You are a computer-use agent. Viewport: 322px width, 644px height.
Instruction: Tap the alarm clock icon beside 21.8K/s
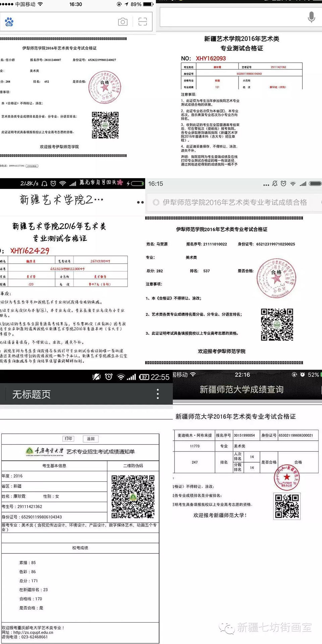[x=53, y=183]
